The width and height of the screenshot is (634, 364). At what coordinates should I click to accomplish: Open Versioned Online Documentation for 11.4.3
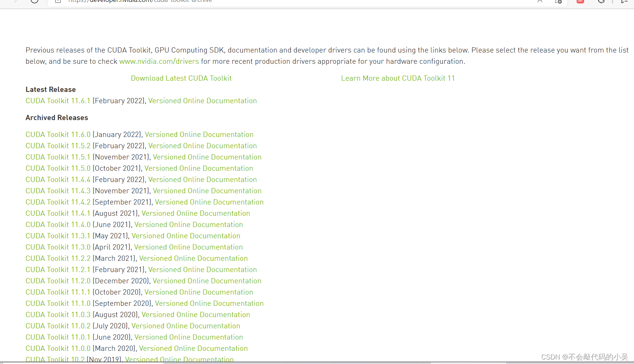pyautogui.click(x=207, y=191)
